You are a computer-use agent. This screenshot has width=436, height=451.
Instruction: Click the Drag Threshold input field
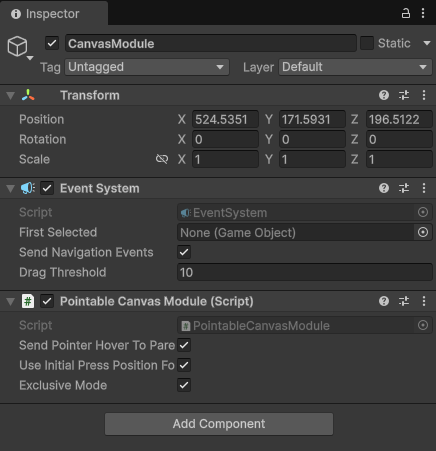[305, 272]
